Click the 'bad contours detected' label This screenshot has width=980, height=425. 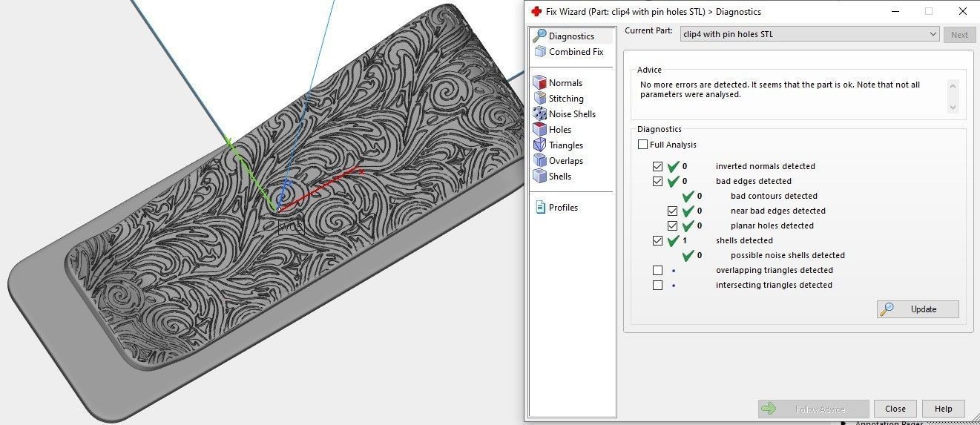(x=774, y=196)
